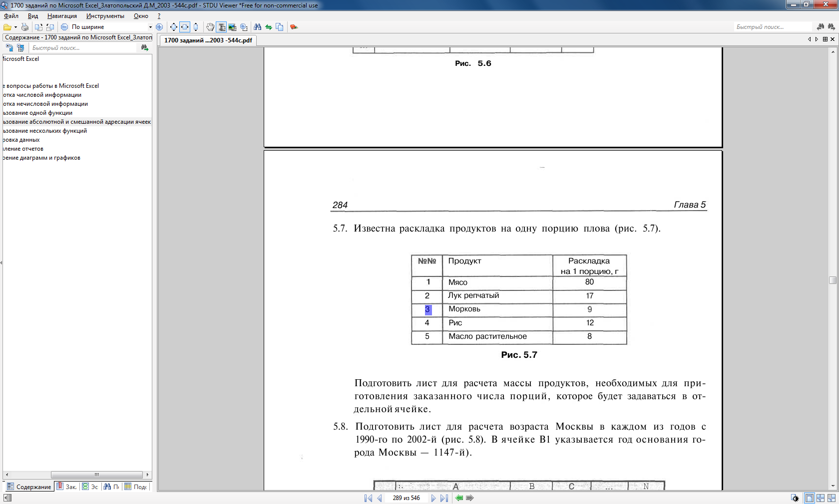
Task: Click the display settings gear icon in status bar
Action: (795, 498)
